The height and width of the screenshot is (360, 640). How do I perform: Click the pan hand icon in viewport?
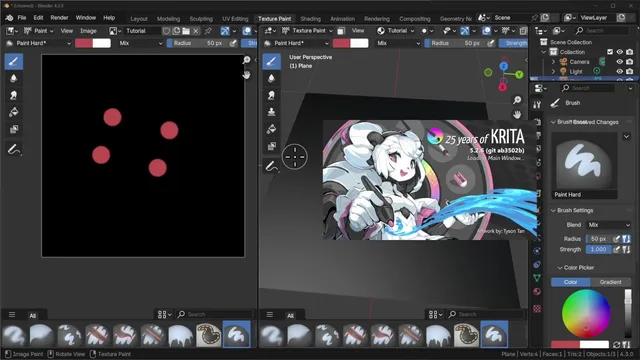pyautogui.click(x=517, y=115)
